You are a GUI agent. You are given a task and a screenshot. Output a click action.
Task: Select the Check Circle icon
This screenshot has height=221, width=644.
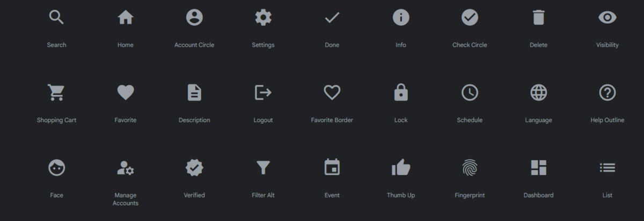(470, 17)
